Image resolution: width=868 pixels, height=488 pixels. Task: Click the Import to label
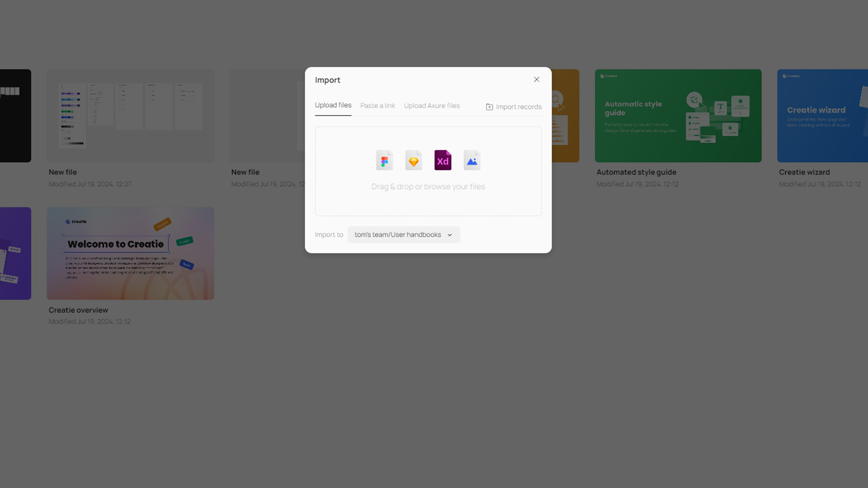[329, 235]
